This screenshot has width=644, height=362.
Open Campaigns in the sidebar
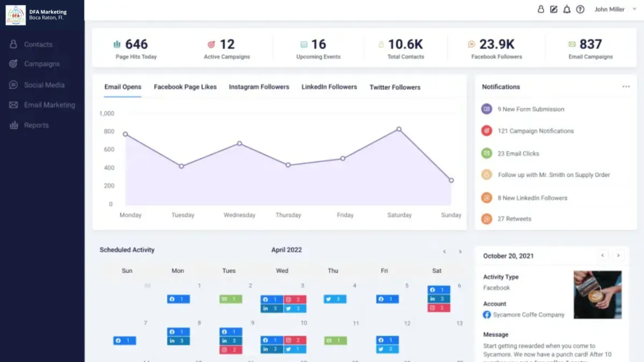point(34,64)
